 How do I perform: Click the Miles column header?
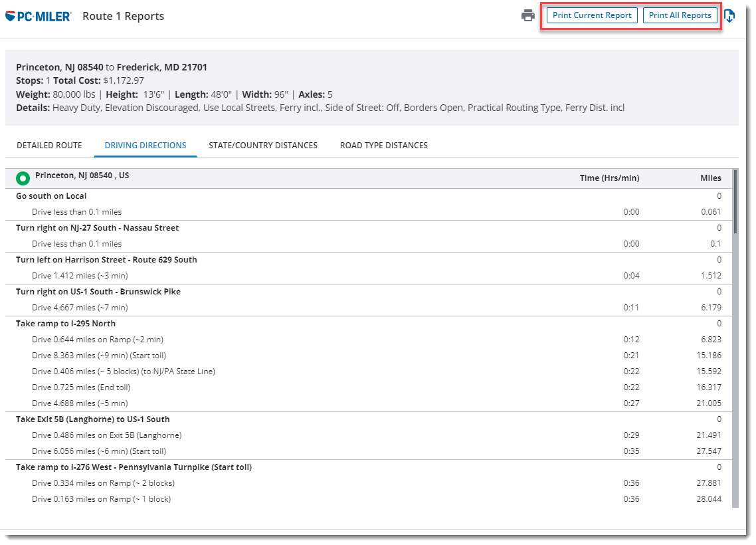tap(710, 177)
